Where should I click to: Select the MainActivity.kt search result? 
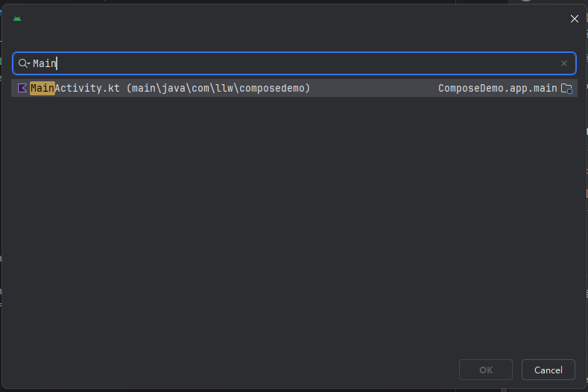tap(294, 88)
